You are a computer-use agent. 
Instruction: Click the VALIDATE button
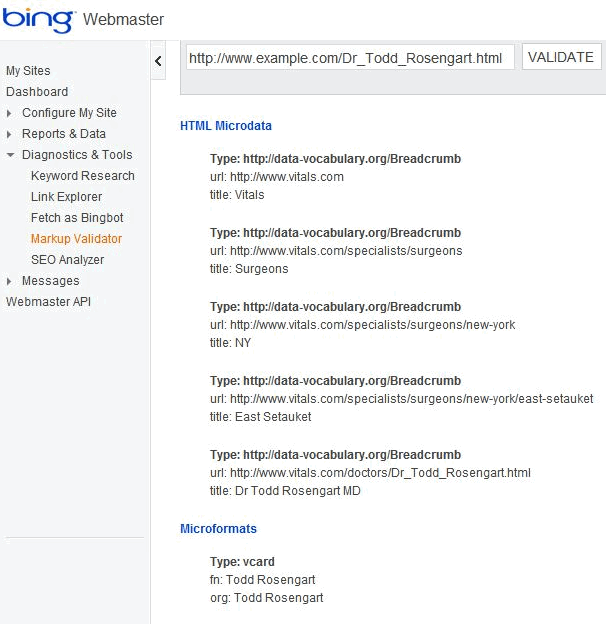561,57
